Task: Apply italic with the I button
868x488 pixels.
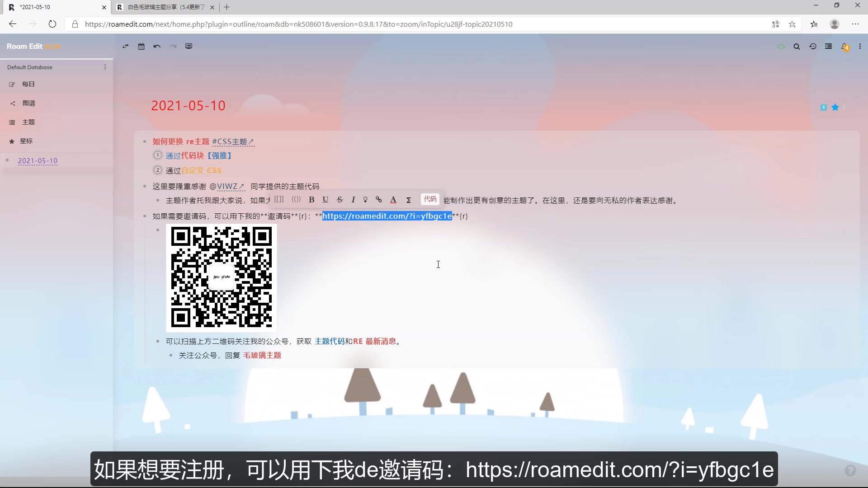Action: coord(353,199)
